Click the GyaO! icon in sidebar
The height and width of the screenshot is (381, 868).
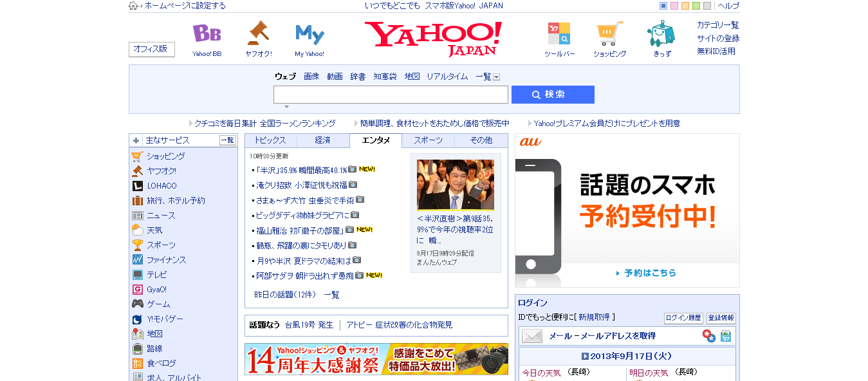[137, 290]
